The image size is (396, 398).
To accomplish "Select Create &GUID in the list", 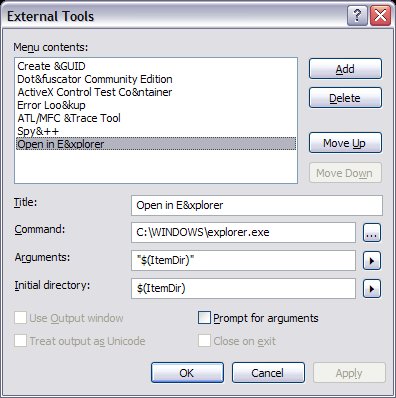I will (x=156, y=66).
